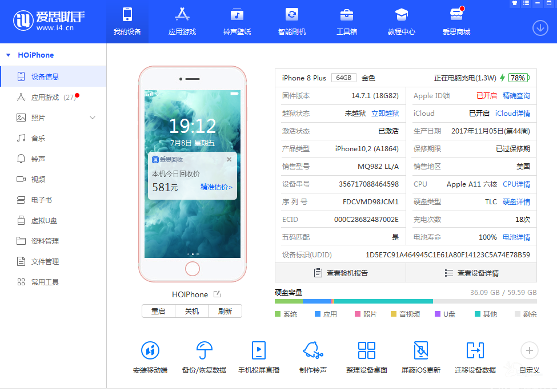Click the 立即越狱 link
557x392 pixels.
[x=385, y=113]
